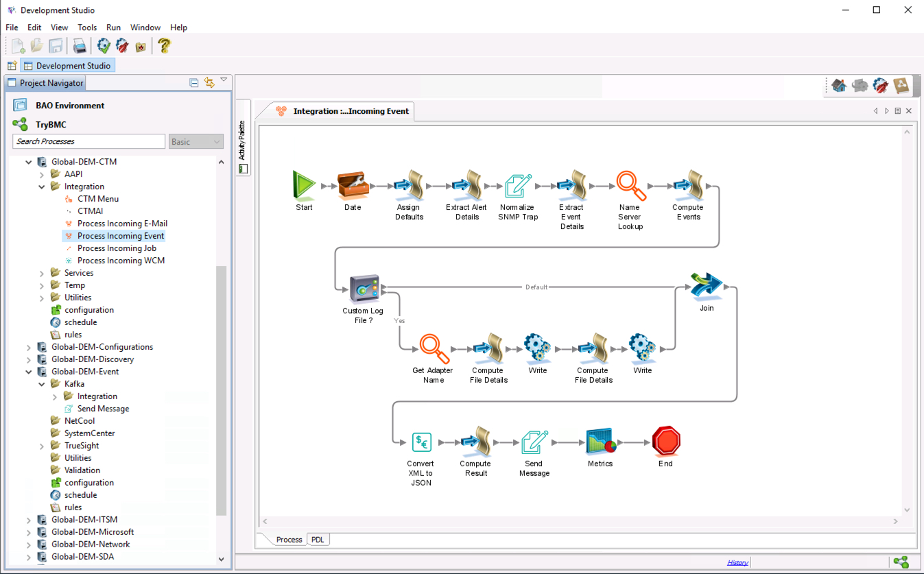Click the folder with red bug icon
Image resolution: width=924 pixels, height=574 pixels.
tap(141, 47)
